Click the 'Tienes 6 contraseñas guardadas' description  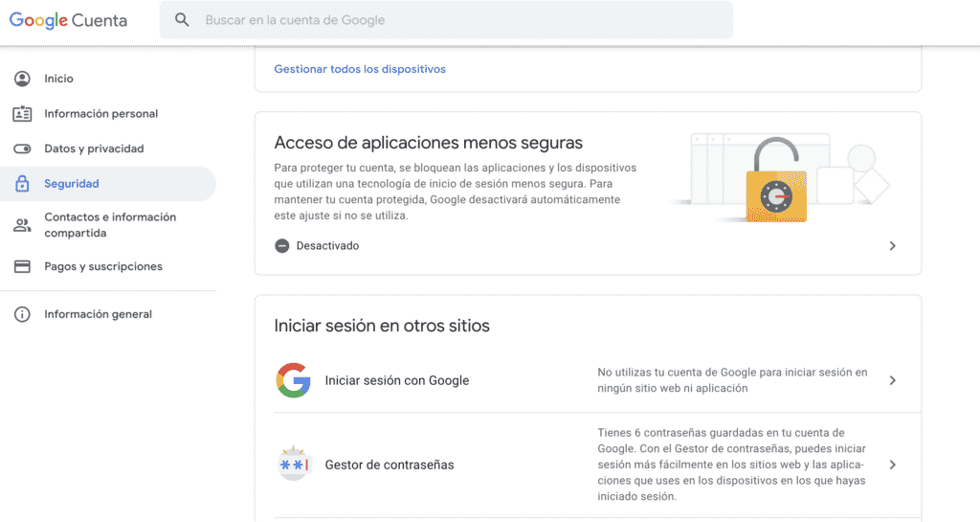coord(732,465)
